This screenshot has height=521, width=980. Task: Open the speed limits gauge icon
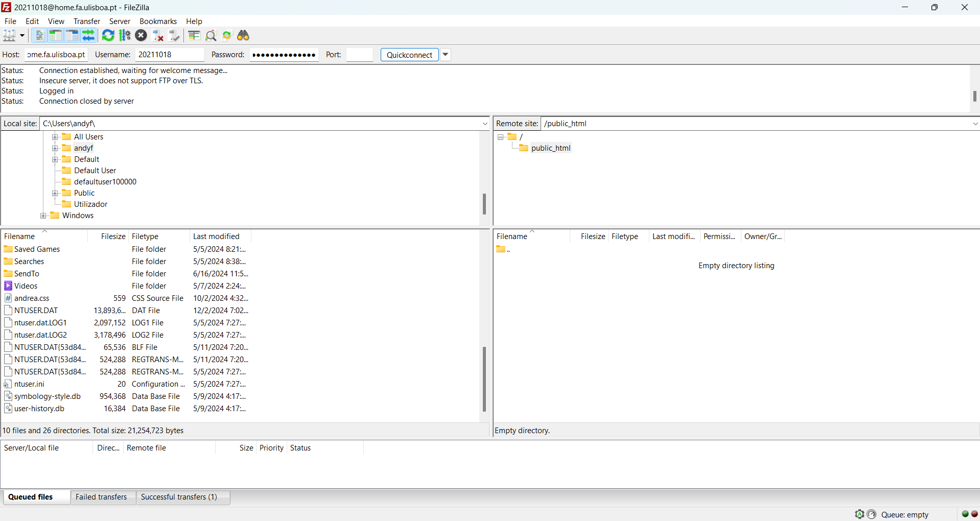point(872,514)
